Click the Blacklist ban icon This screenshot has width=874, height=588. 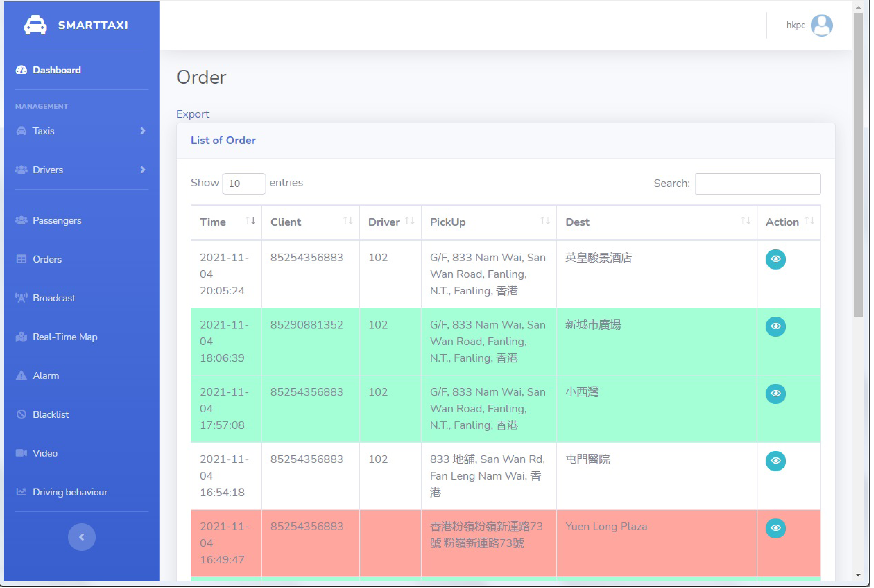[x=21, y=414]
